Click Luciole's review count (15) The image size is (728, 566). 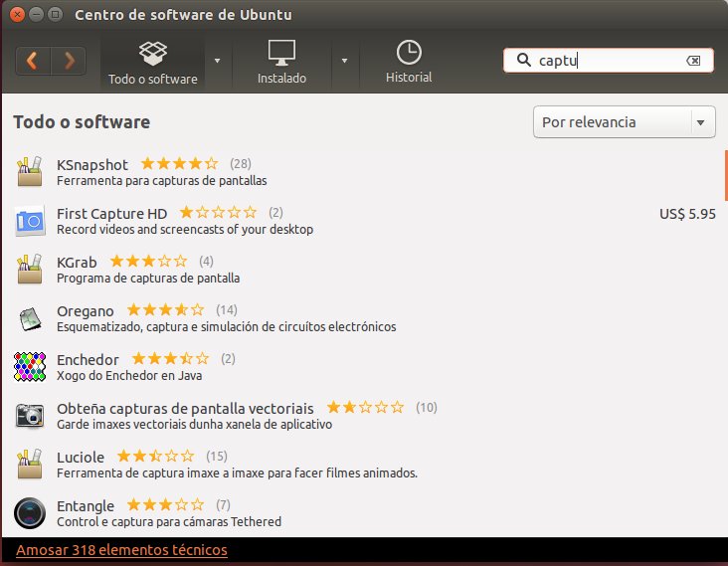pos(217,457)
